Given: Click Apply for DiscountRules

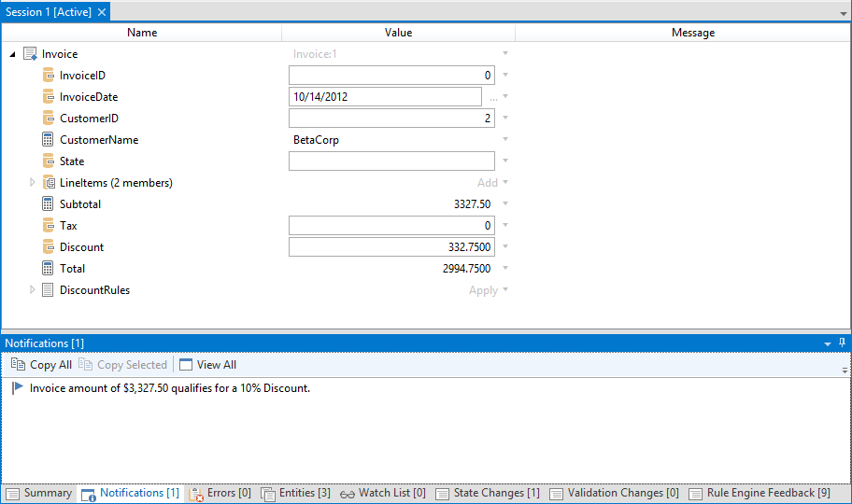Looking at the screenshot, I should [x=483, y=290].
